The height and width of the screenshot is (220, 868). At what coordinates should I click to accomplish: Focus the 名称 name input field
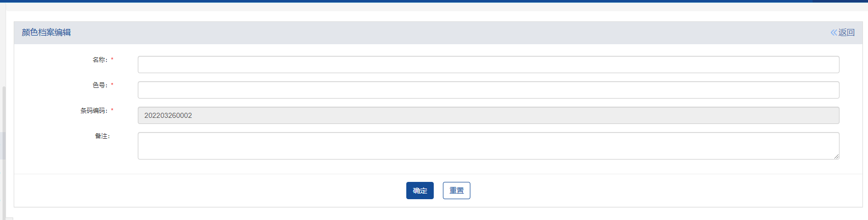[488, 65]
